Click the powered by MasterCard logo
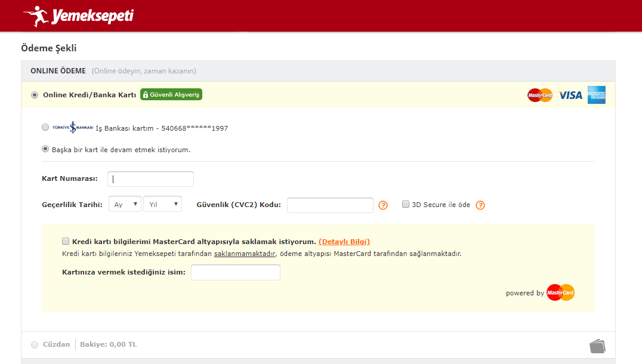642x364 pixels. click(560, 292)
